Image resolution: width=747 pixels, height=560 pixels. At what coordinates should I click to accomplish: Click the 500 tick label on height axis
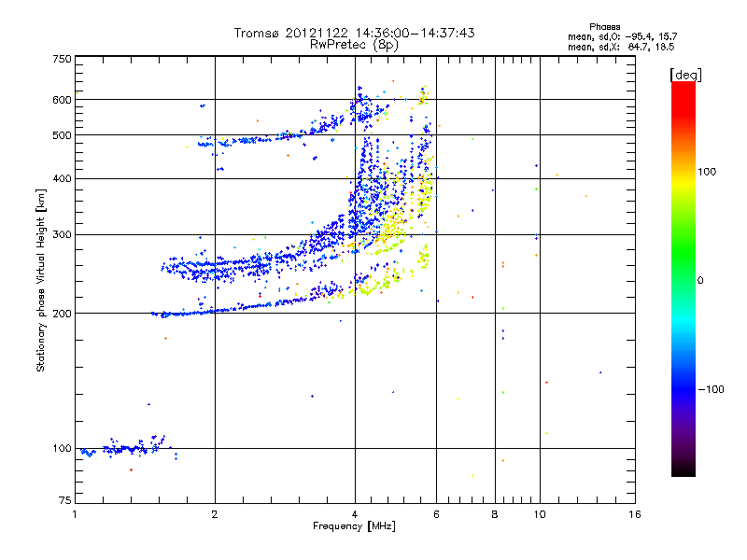(x=62, y=135)
